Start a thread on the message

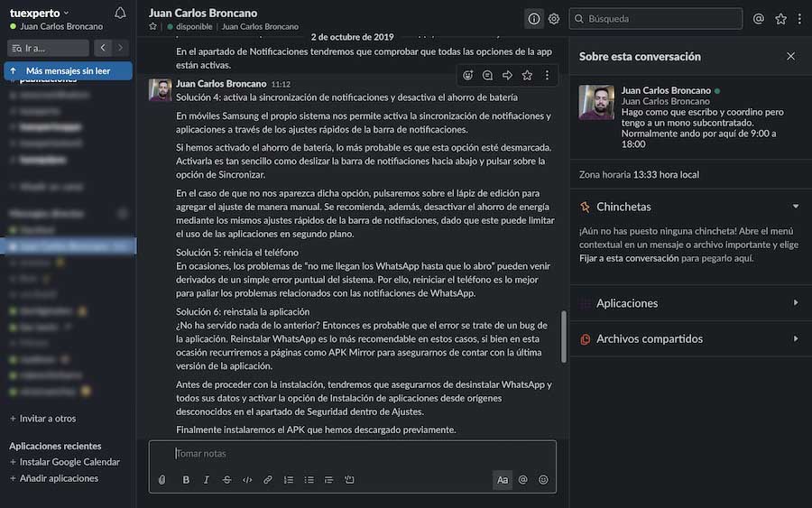pyautogui.click(x=487, y=76)
